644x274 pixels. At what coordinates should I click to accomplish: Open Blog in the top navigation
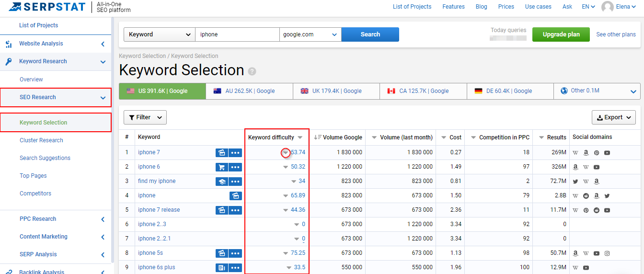[x=482, y=7]
